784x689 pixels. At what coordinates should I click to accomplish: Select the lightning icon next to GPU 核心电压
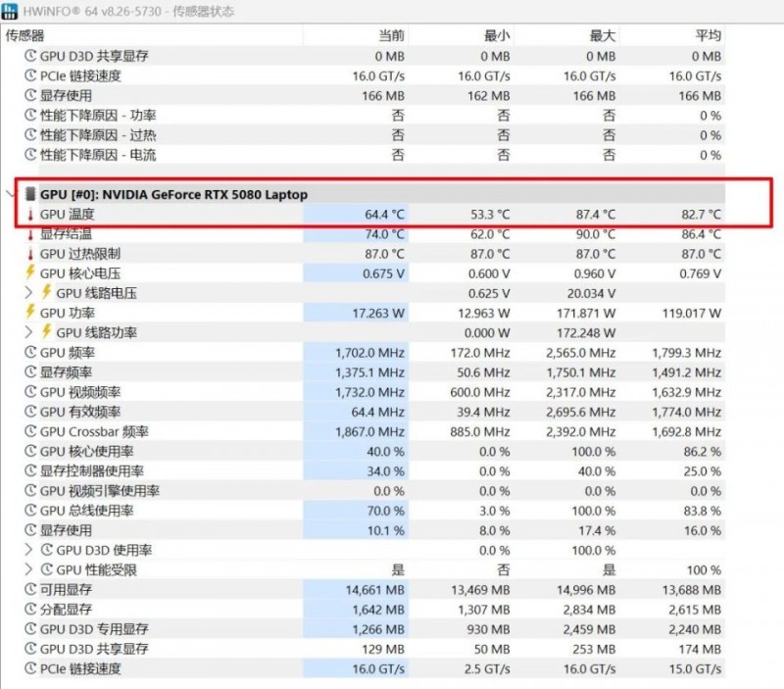(30, 273)
